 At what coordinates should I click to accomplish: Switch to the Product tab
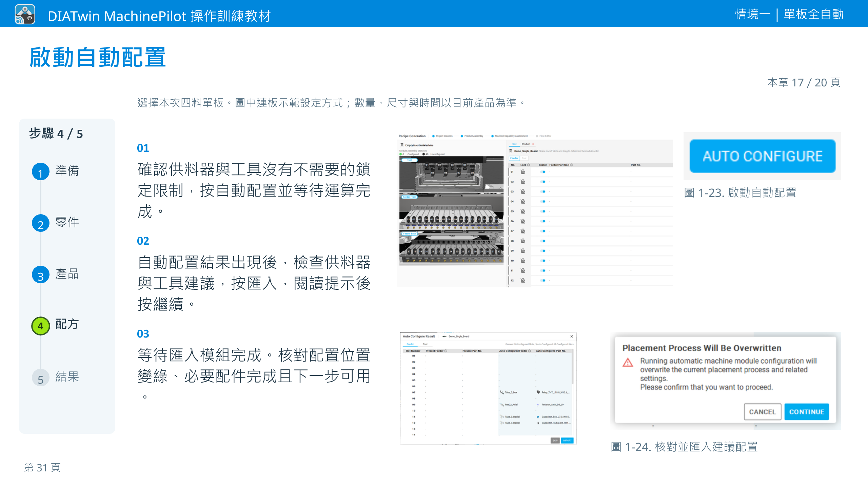pos(526,144)
